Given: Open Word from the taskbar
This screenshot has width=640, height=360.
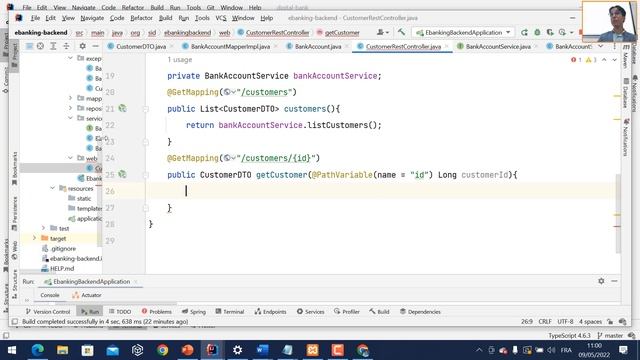Looking at the screenshot, I should click(262, 350).
